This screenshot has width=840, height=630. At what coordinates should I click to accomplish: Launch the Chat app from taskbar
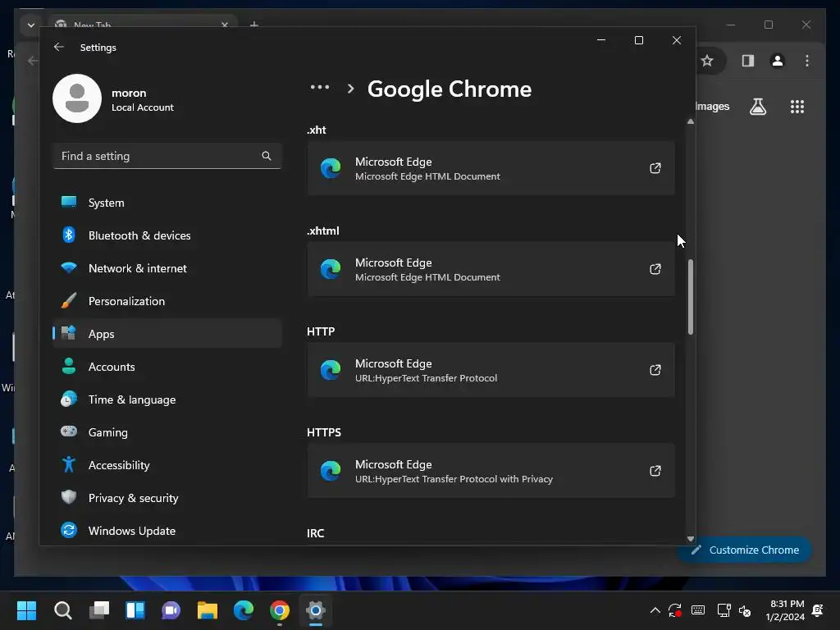coord(171,610)
